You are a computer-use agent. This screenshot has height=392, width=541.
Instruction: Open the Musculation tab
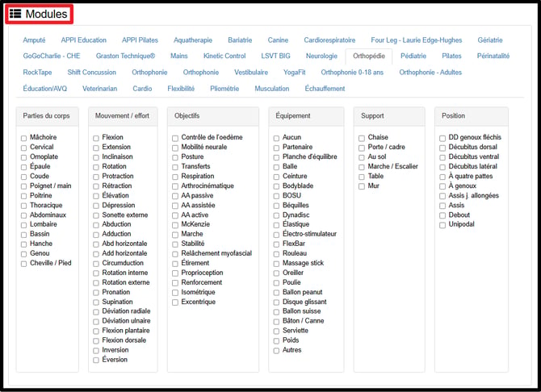[272, 89]
